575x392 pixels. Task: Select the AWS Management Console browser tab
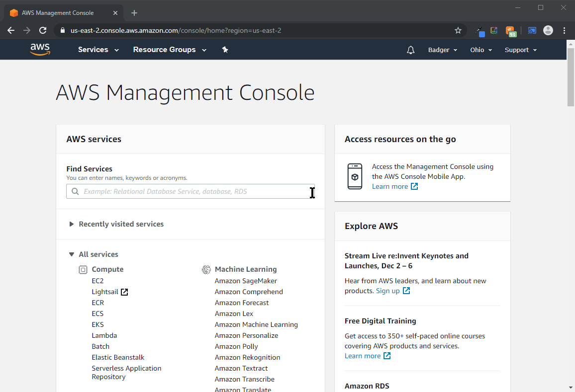(64, 13)
